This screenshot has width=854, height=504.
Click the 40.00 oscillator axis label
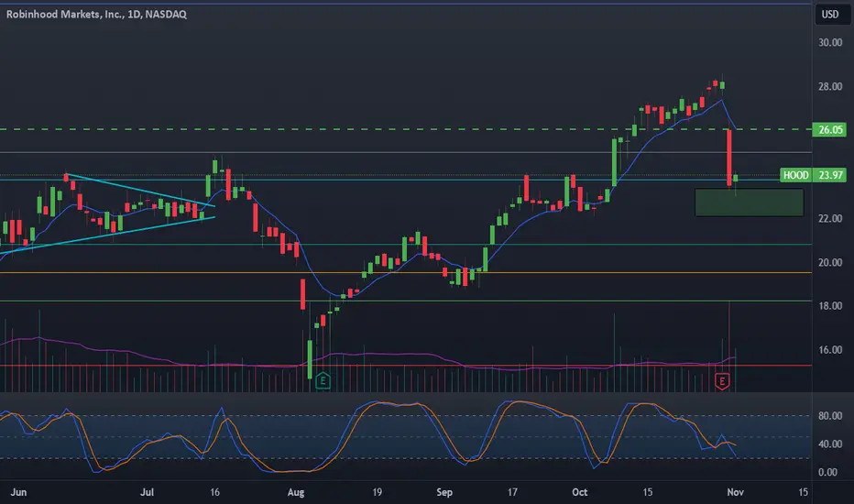(x=830, y=444)
